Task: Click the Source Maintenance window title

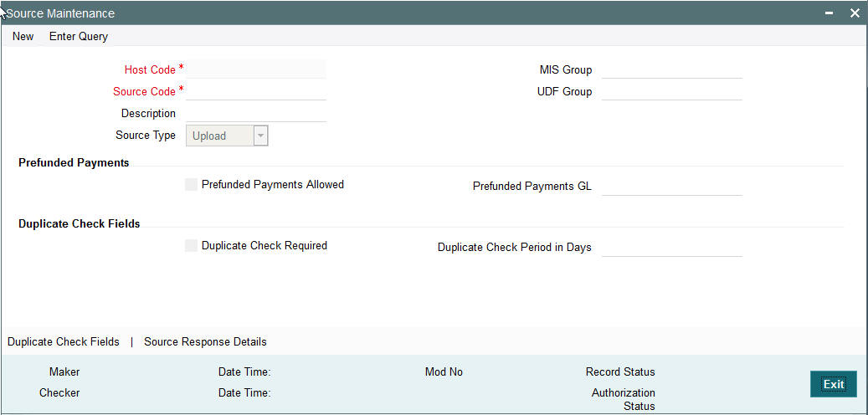Action: pyautogui.click(x=60, y=13)
